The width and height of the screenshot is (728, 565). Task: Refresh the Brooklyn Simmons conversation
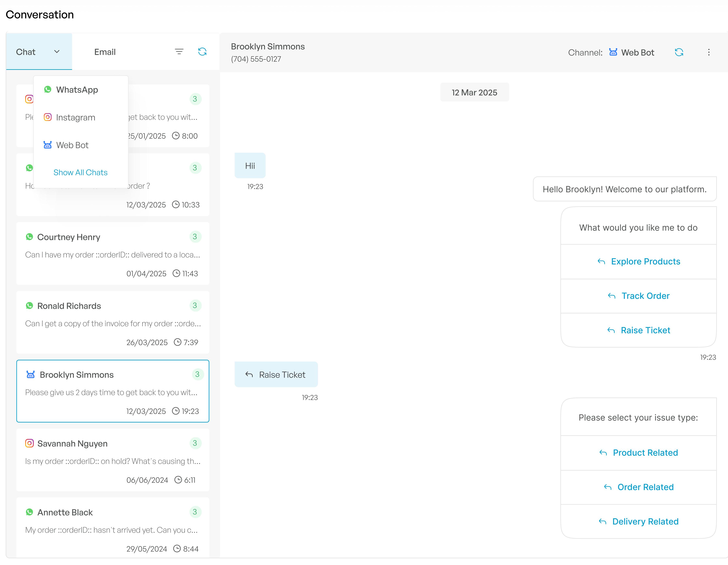[x=679, y=52]
